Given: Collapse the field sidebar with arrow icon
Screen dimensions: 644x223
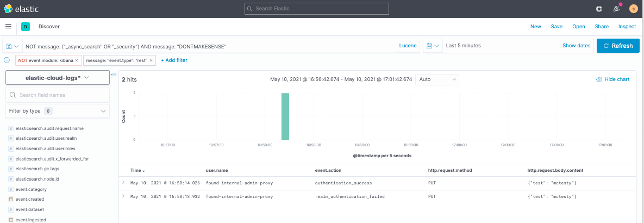Looking at the screenshot, I should coord(114,75).
